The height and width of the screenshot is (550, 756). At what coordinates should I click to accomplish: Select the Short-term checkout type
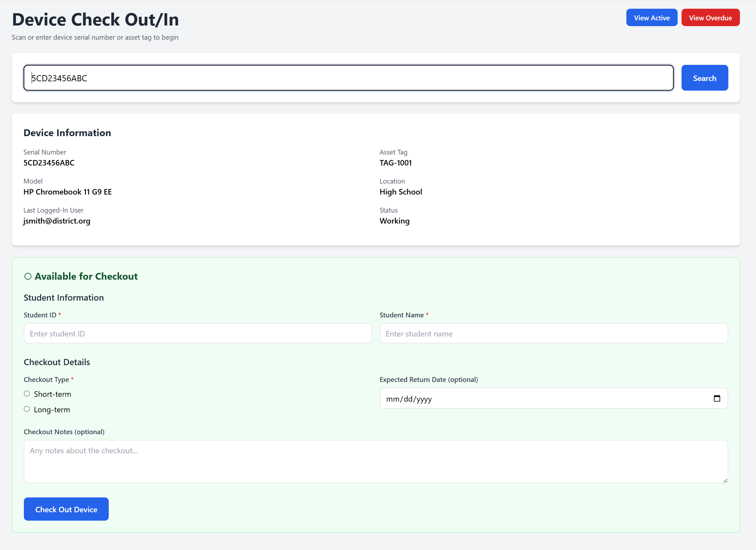pyautogui.click(x=27, y=393)
